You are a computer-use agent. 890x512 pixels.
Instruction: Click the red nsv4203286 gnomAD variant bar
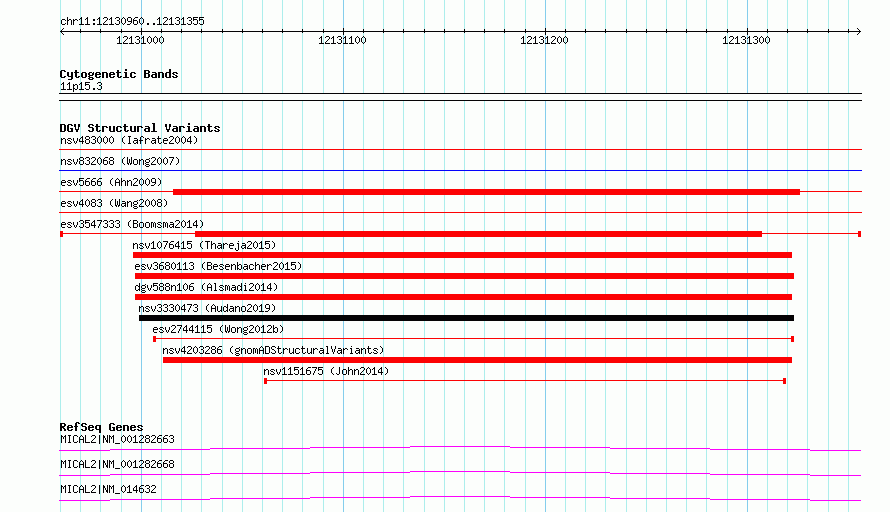point(477,360)
